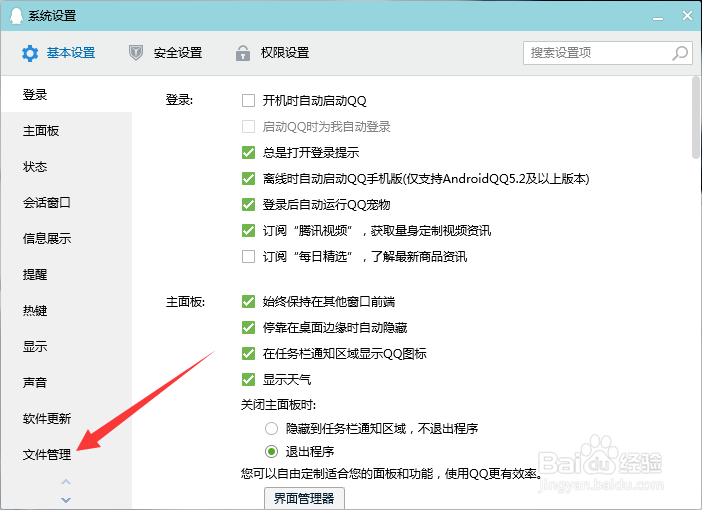
Task: Select 显示 in the sidebar
Action: point(66,346)
